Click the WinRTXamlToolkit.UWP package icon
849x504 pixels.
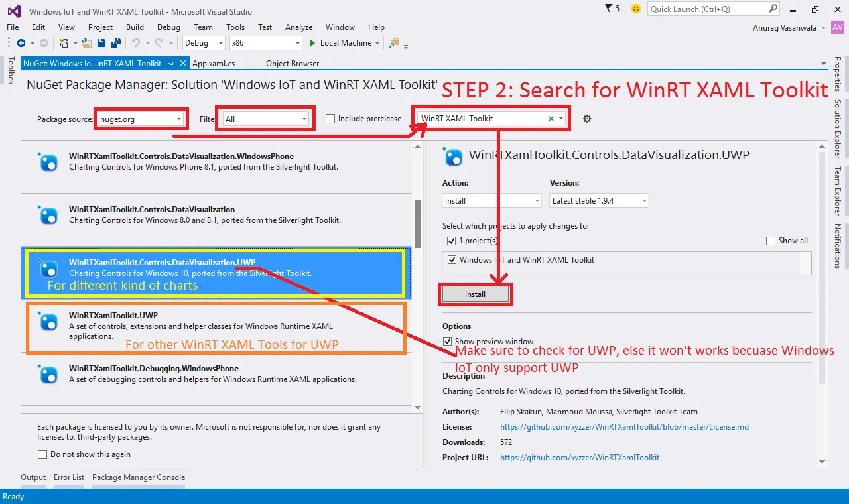coord(48,321)
